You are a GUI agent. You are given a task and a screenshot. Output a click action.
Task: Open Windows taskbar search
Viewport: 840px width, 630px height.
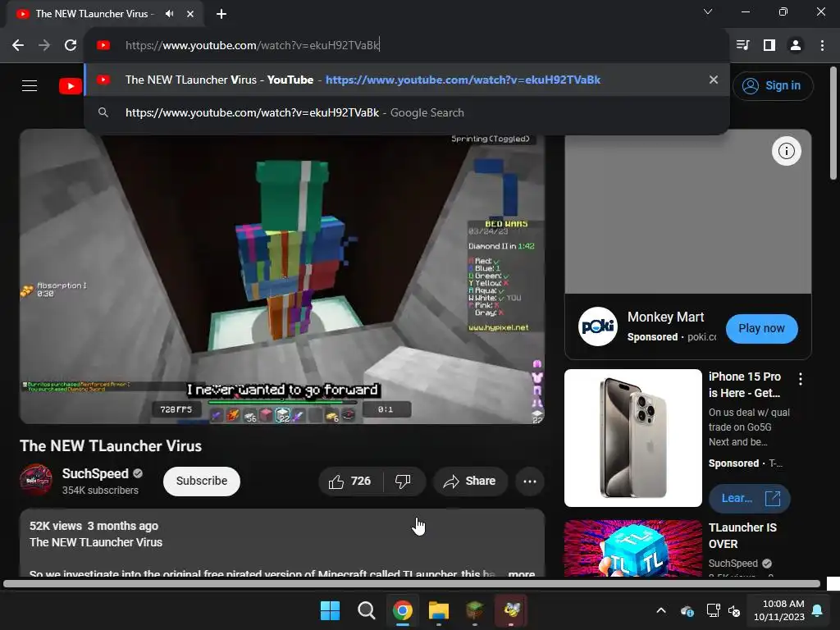367,610
